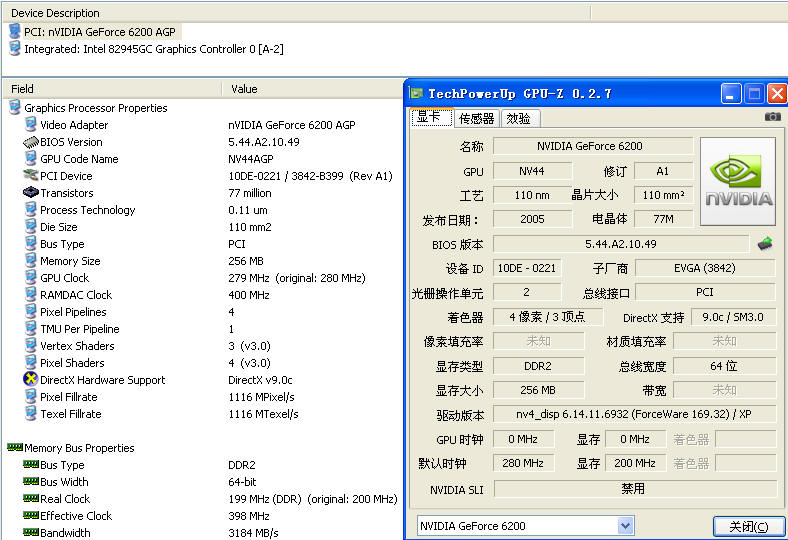Click the Pixel Shaders value 4 (v3.0)

pyautogui.click(x=249, y=363)
